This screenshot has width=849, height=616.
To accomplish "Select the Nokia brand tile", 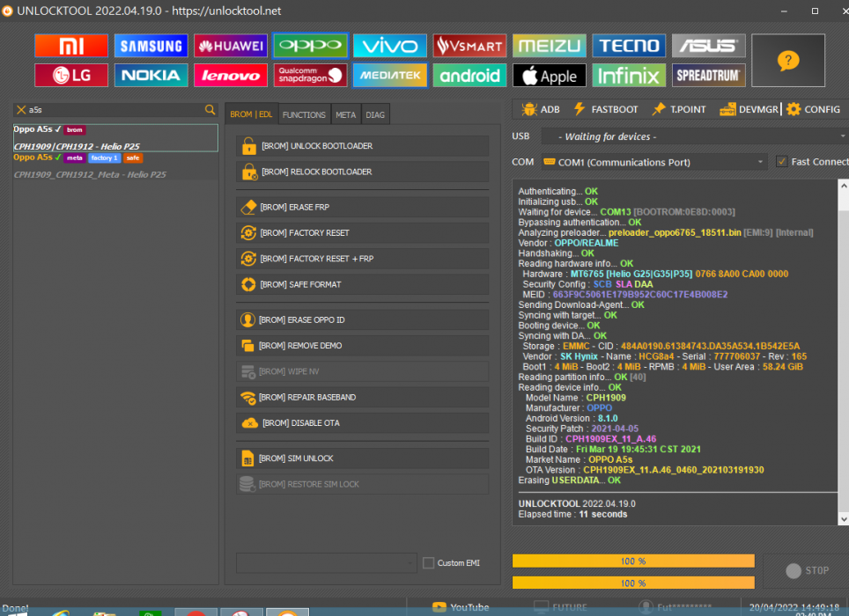I will (x=151, y=75).
